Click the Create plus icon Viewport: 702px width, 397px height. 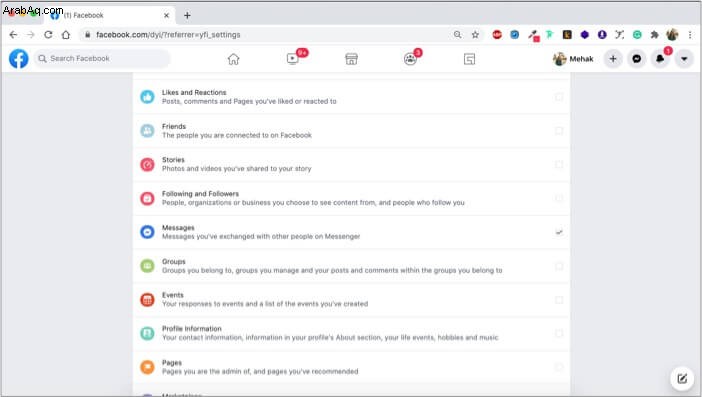(x=613, y=59)
